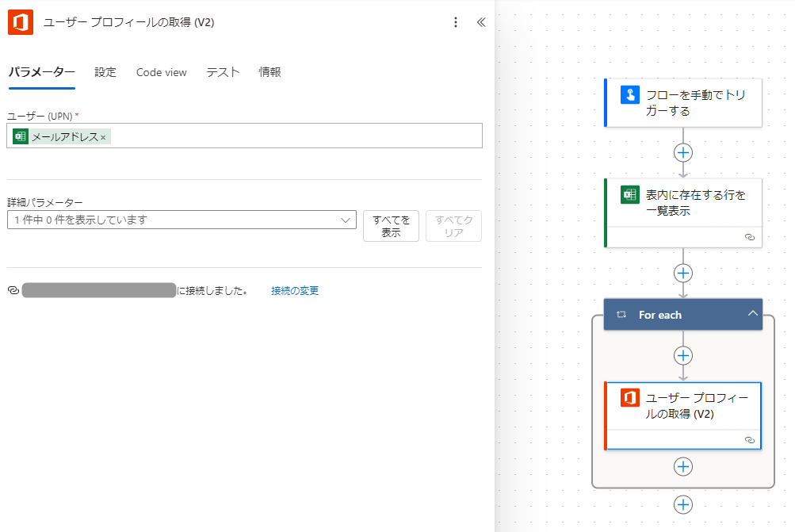
Task: Click inside the ユーザー (UPN) input field
Action: 244,136
